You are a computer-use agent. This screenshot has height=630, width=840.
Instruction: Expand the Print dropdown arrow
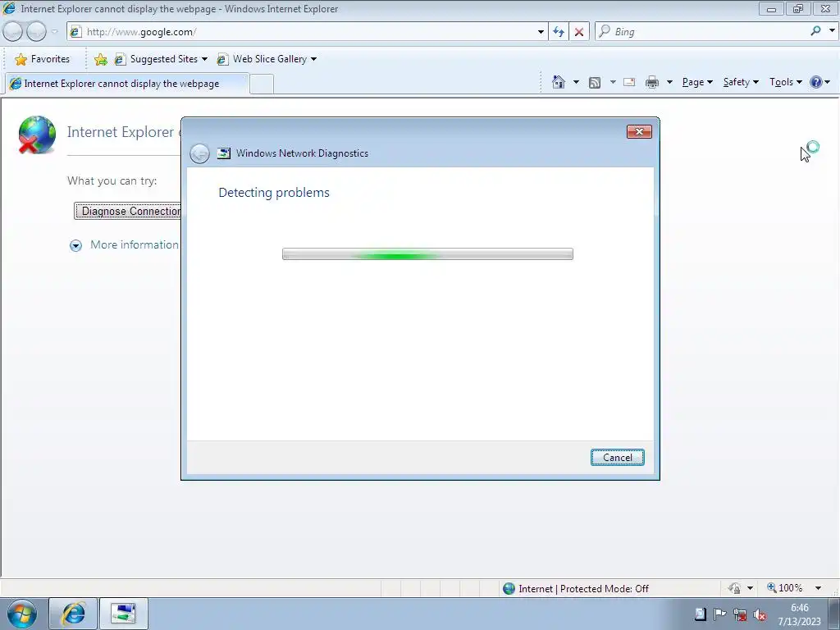coord(669,82)
